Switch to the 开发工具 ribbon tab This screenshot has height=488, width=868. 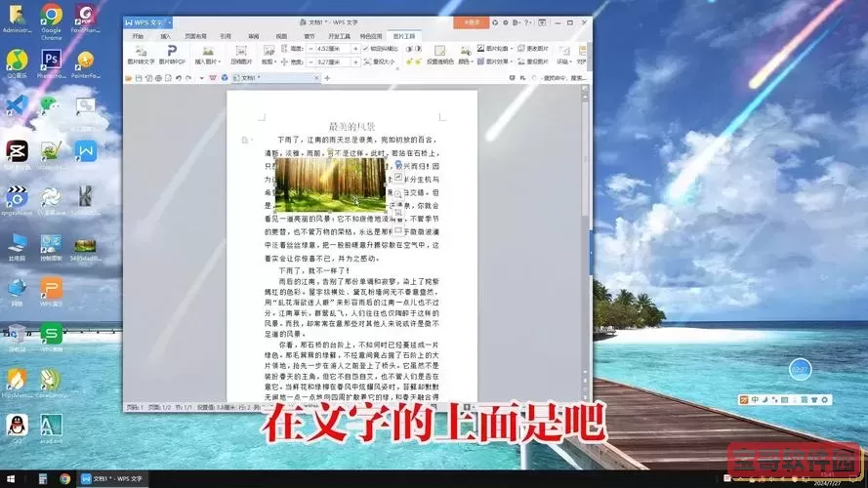[340, 36]
